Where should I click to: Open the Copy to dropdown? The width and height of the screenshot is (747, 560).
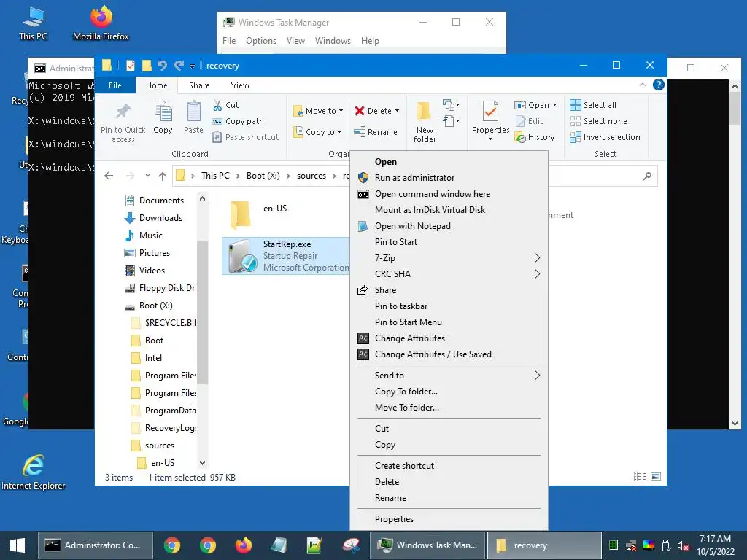(x=318, y=132)
